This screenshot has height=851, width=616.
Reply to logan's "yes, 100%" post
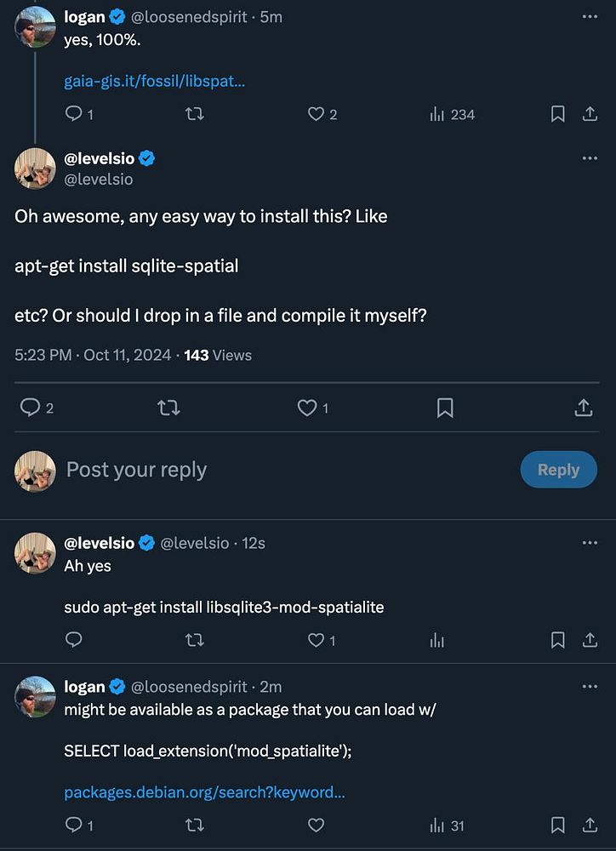point(74,114)
